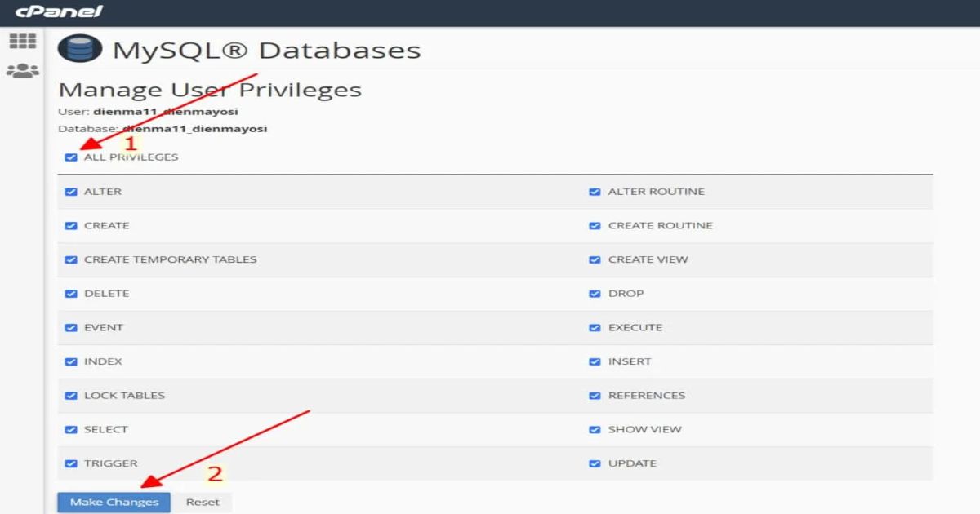Click the MySQL® Databases page heading
Viewport: 980px width, 514px height.
[266, 51]
